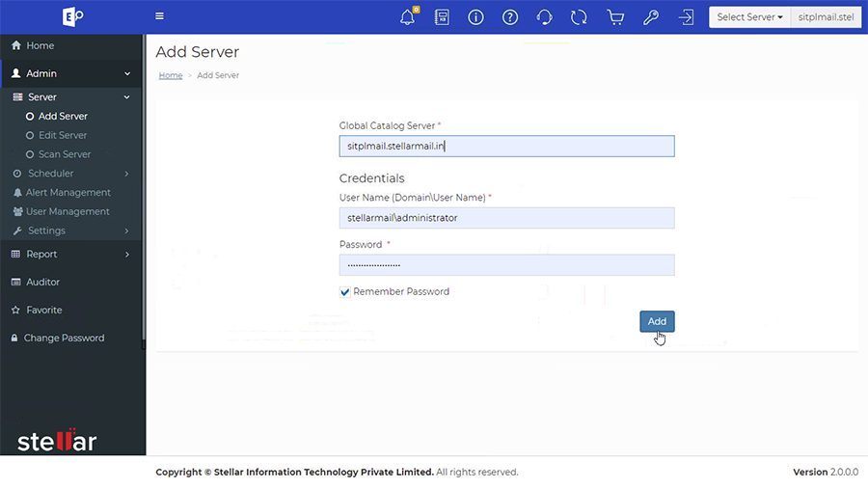Viewport: 868px width, 488px height.
Task: Click the logout icon
Action: 686,17
